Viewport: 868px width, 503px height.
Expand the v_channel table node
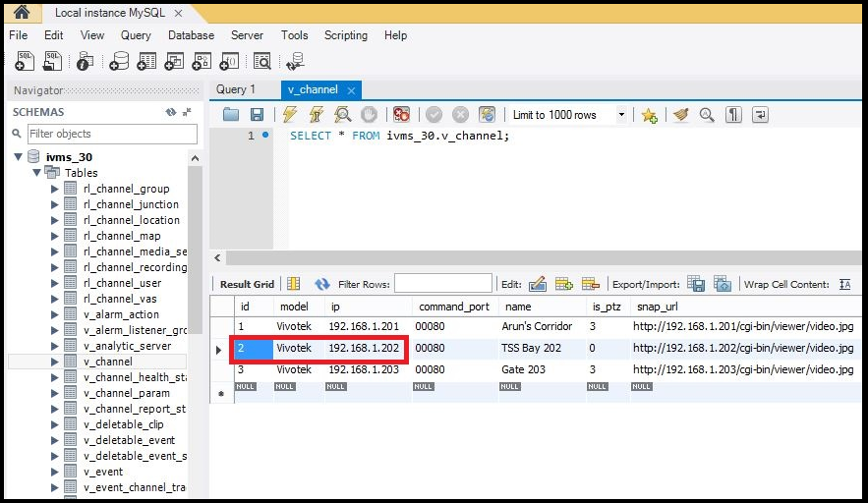54,362
